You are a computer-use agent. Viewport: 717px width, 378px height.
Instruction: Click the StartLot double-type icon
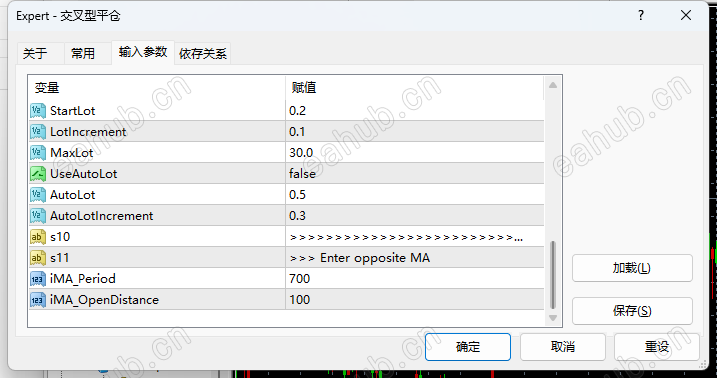pyautogui.click(x=38, y=111)
